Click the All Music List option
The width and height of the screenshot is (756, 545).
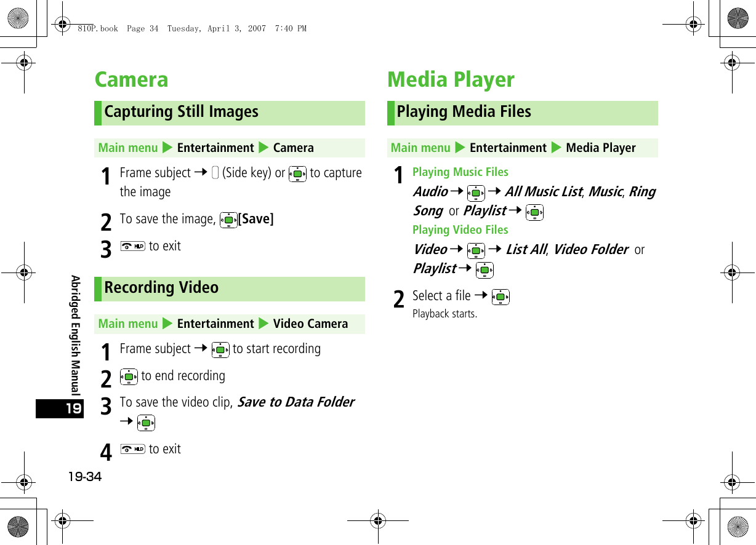(x=543, y=192)
